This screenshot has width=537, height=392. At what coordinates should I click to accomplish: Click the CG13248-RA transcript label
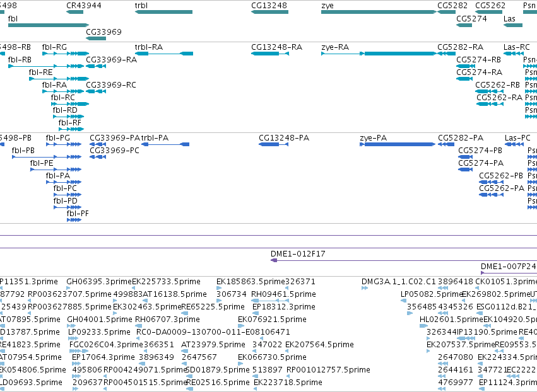(x=277, y=47)
